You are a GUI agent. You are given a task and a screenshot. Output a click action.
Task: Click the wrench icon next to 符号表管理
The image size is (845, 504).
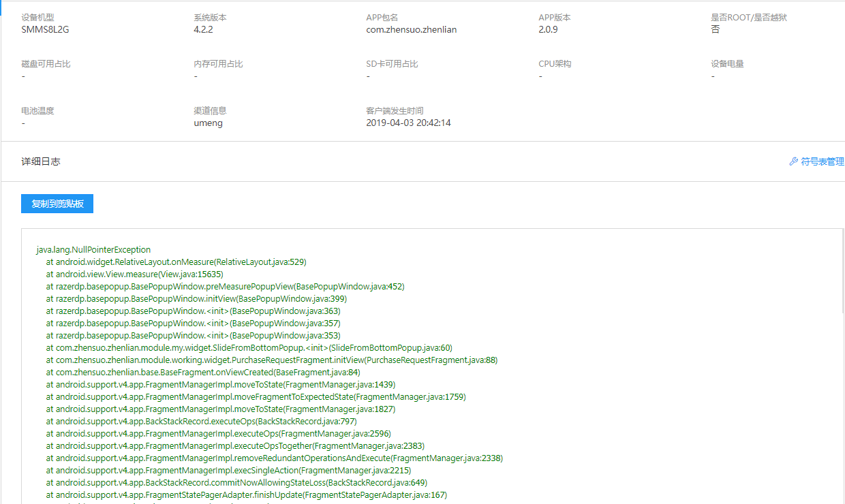(793, 161)
